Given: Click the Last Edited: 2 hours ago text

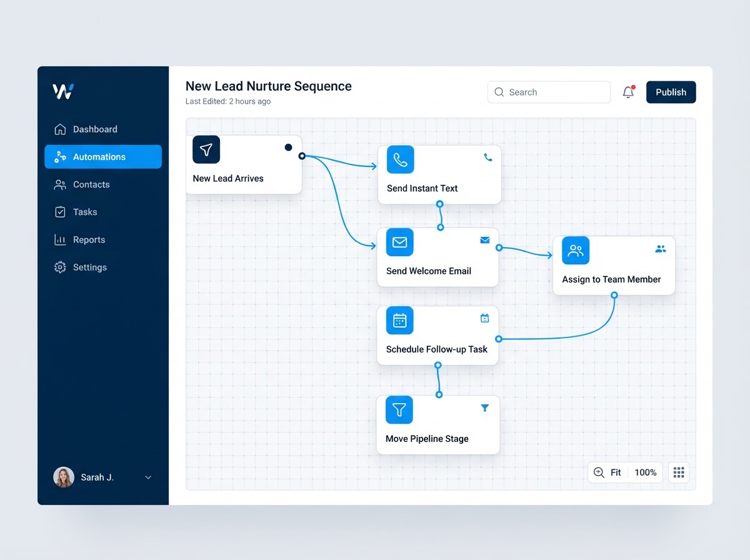Looking at the screenshot, I should pyautogui.click(x=228, y=101).
